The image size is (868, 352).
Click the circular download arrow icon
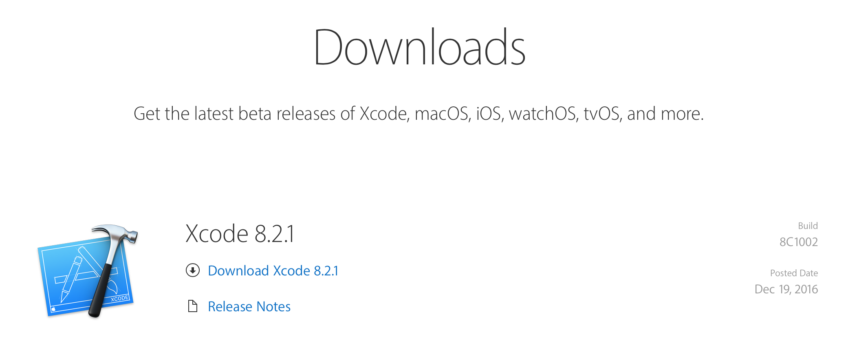[193, 270]
